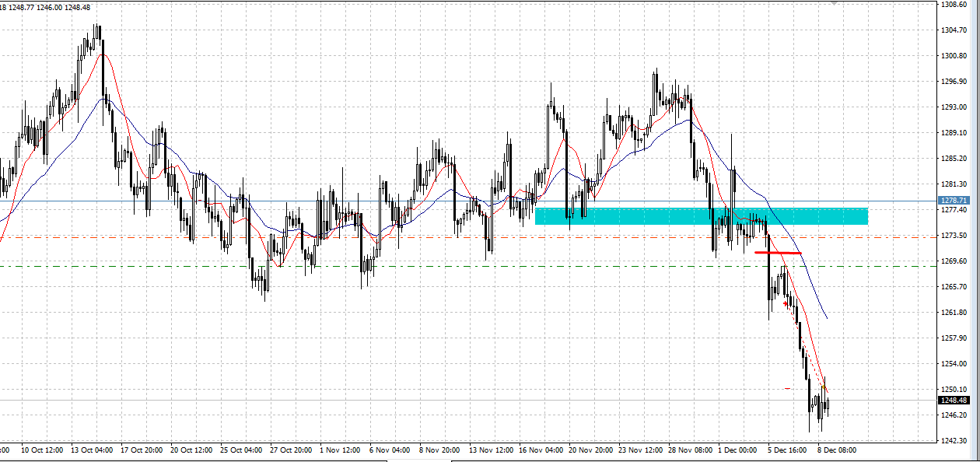Click the 6 Nov 04:00 time label
Image resolution: width=980 pixels, height=462 pixels.
(x=390, y=450)
